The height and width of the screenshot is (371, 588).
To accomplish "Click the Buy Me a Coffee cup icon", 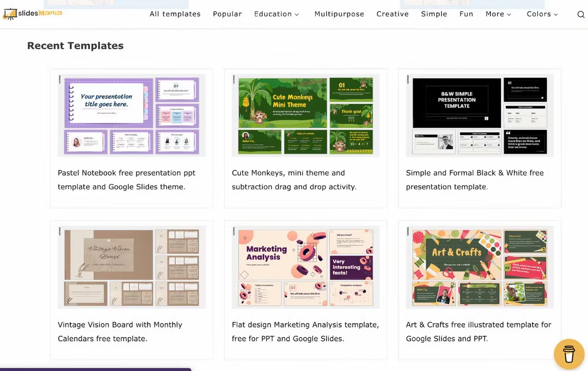I will click(569, 354).
